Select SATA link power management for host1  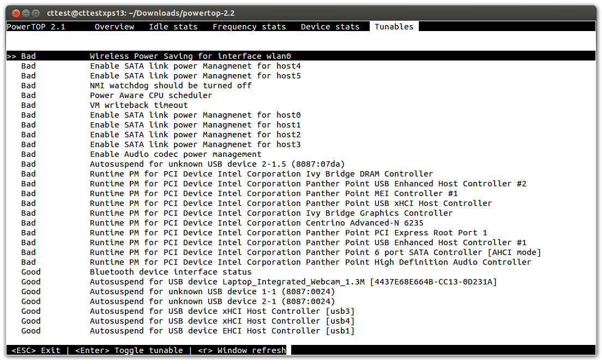[301, 125]
